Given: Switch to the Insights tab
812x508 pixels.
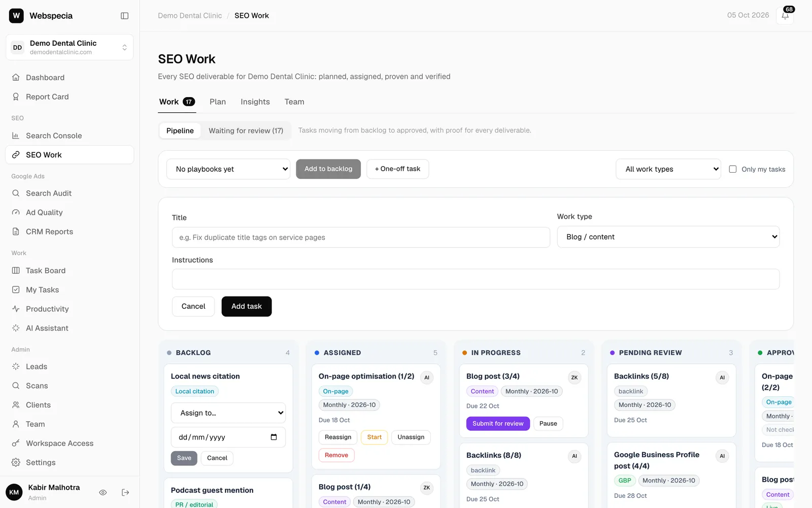Looking at the screenshot, I should tap(255, 102).
